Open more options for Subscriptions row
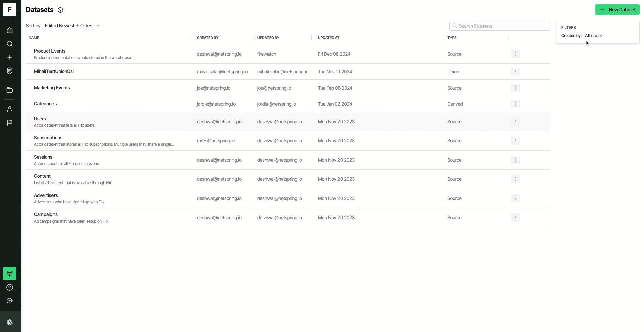The width and height of the screenshot is (644, 332). point(515,141)
